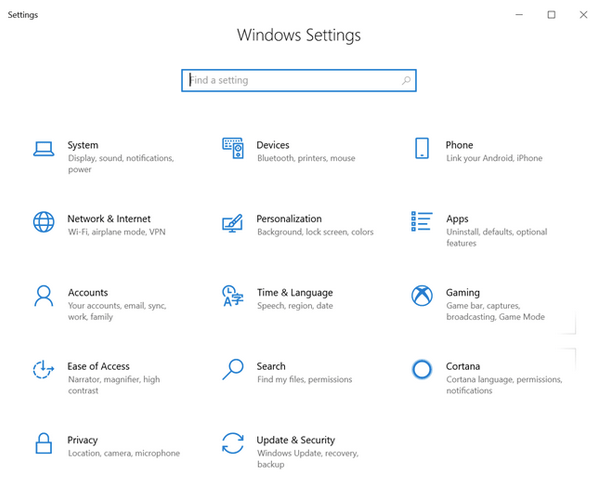Maximize the Settings window
Image resolution: width=602 pixels, height=483 pixels.
click(551, 15)
